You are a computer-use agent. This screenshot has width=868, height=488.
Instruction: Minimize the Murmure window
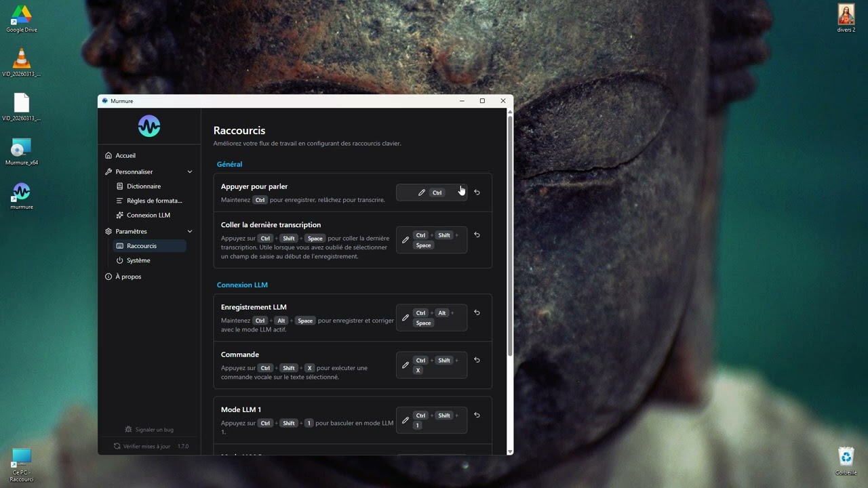pos(462,101)
